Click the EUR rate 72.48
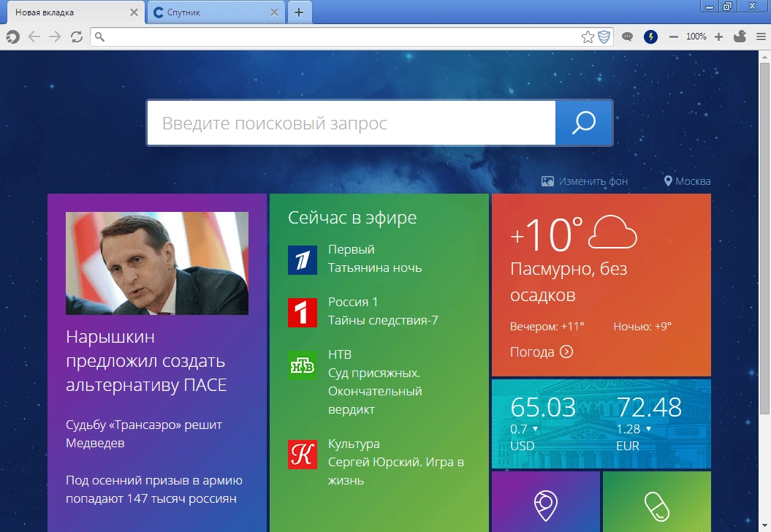The width and height of the screenshot is (771, 532). 649,408
